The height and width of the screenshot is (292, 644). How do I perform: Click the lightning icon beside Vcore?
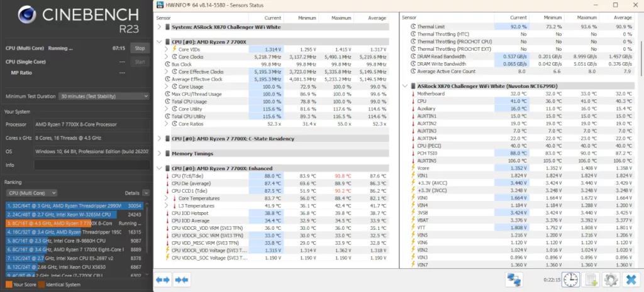[x=413, y=168]
